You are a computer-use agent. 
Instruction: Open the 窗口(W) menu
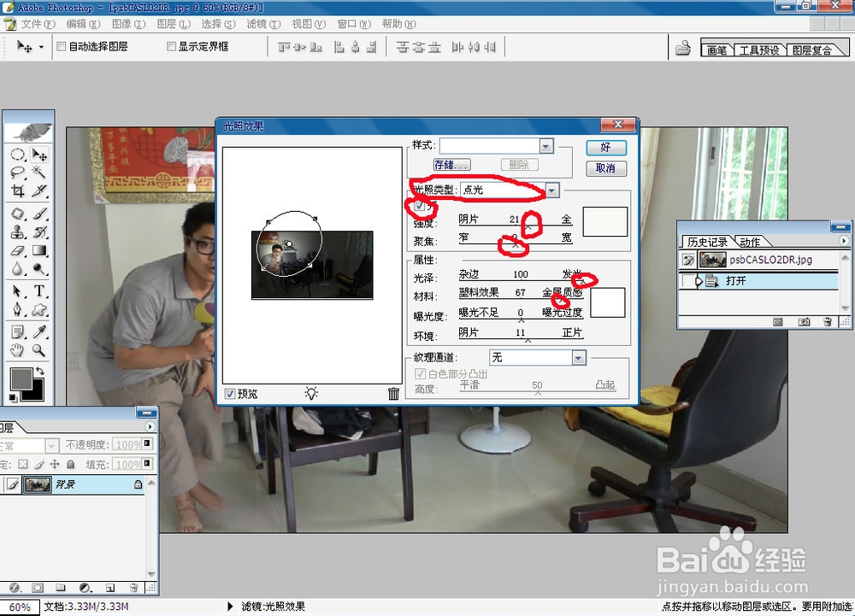coord(353,24)
